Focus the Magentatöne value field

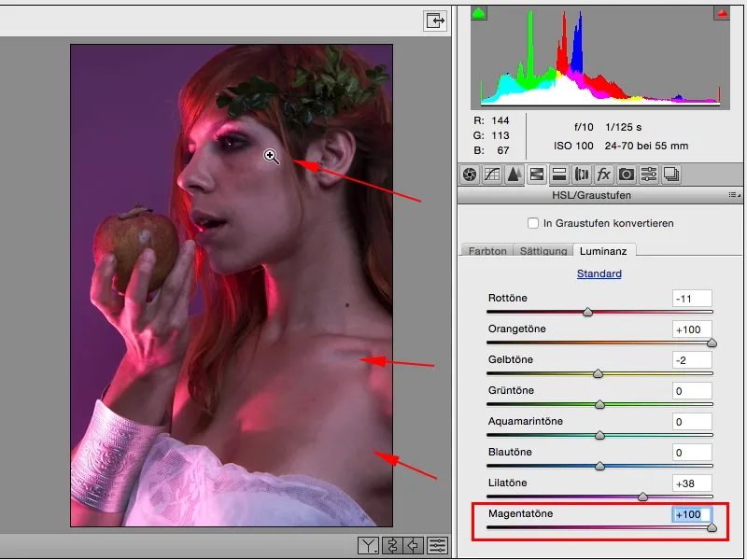click(x=692, y=514)
